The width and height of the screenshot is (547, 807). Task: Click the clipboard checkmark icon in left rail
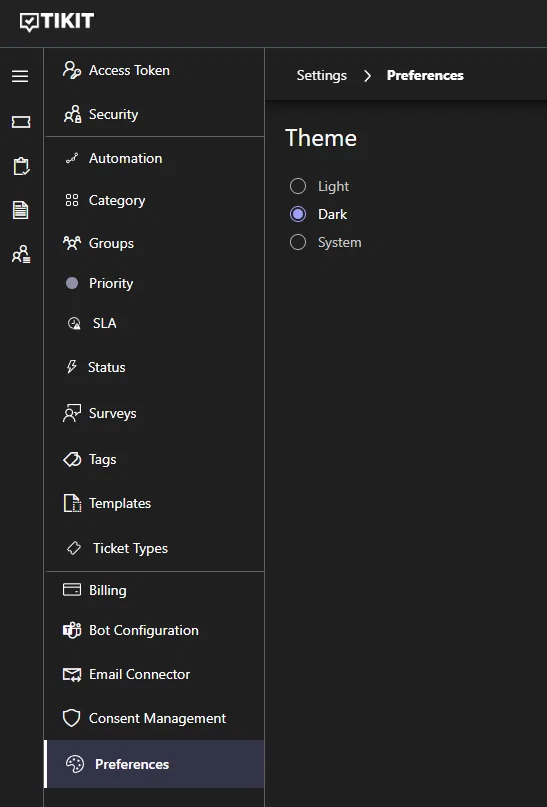tap(21, 166)
